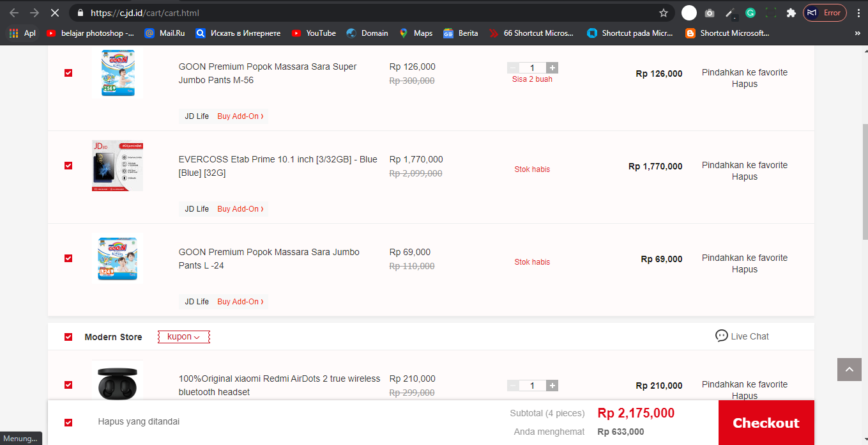Expand Buy Add-On for EVERCOSS Etab Prime
Screen dimensions: 868x445
pos(240,209)
